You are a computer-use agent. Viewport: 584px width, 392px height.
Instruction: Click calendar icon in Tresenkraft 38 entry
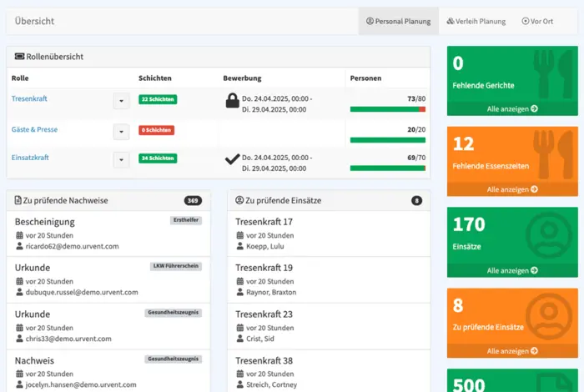[240, 374]
